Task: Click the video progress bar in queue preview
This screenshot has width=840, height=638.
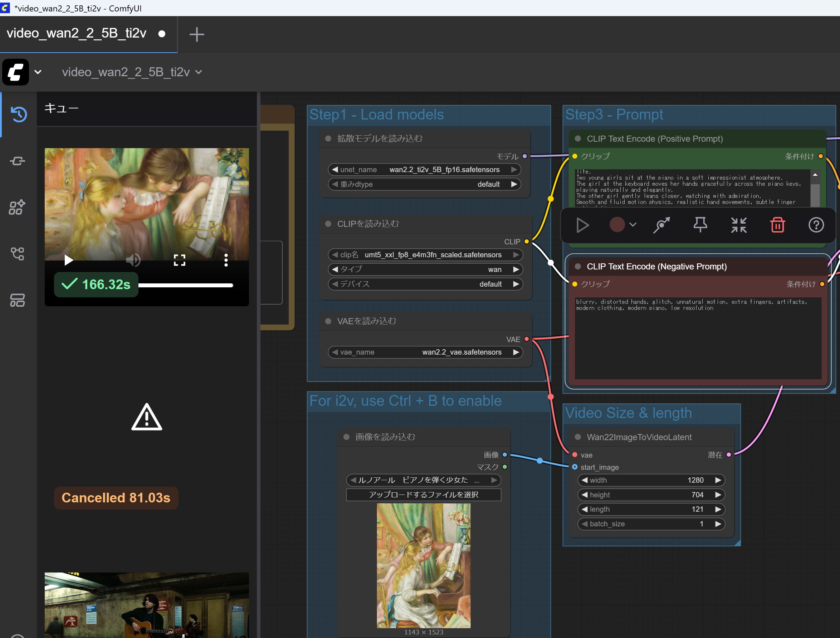Action: 186,285
